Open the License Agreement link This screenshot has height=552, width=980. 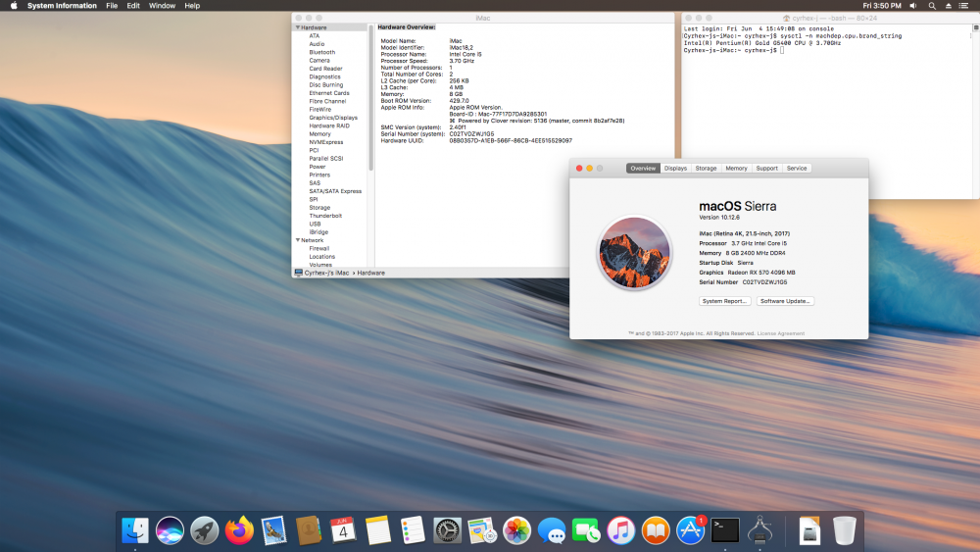point(781,333)
